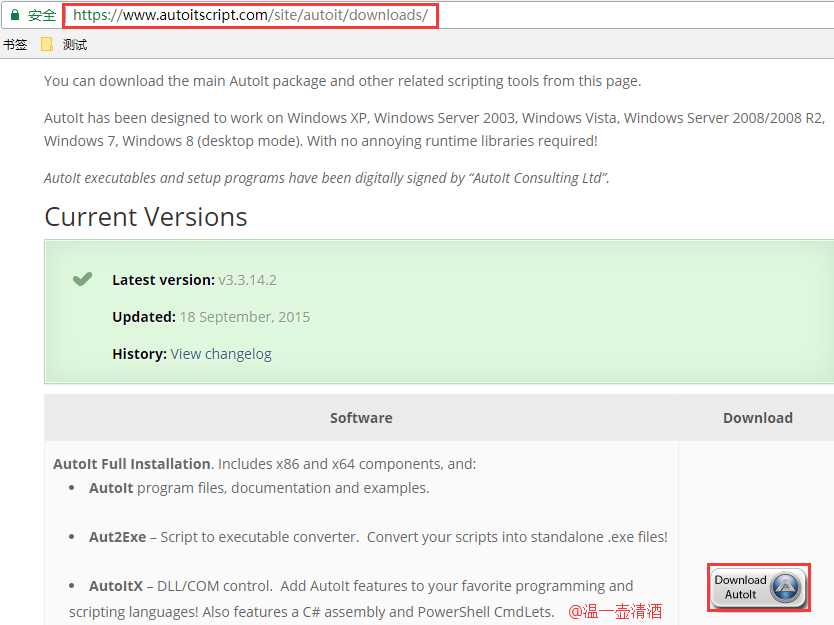
Task: Click the green checkmark beside Latest version
Action: (x=82, y=279)
